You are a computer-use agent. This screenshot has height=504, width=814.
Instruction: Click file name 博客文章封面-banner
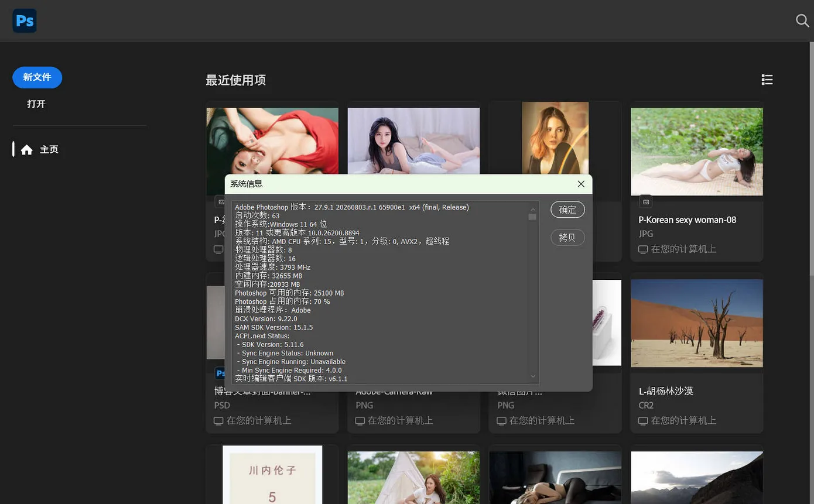(x=262, y=392)
